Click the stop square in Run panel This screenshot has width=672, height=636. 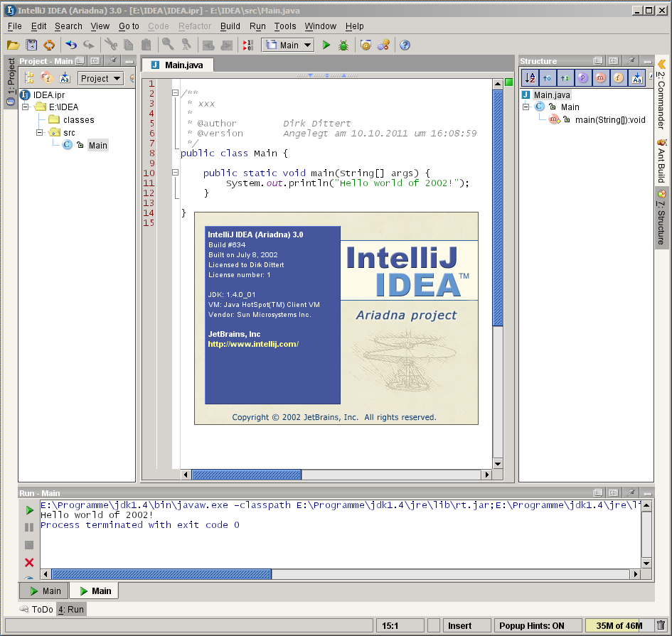point(29,545)
